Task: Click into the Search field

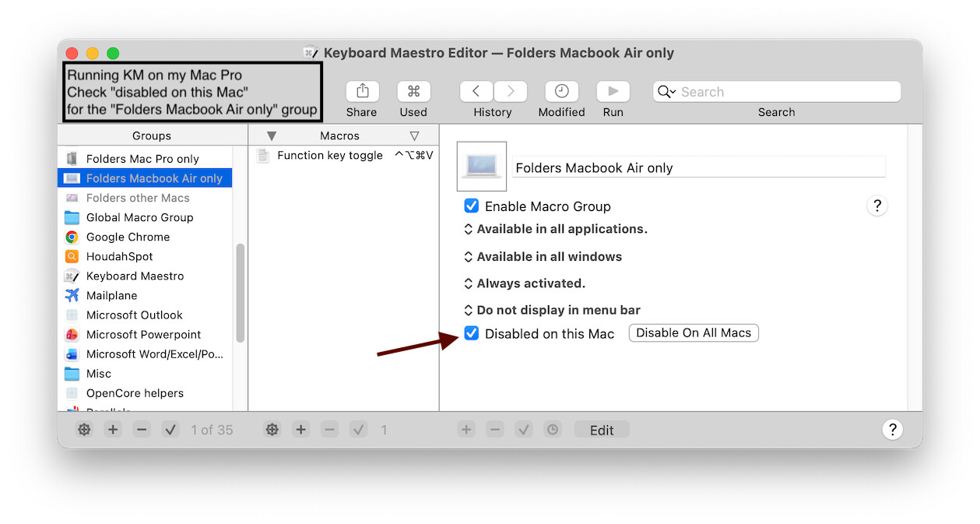Action: click(786, 92)
